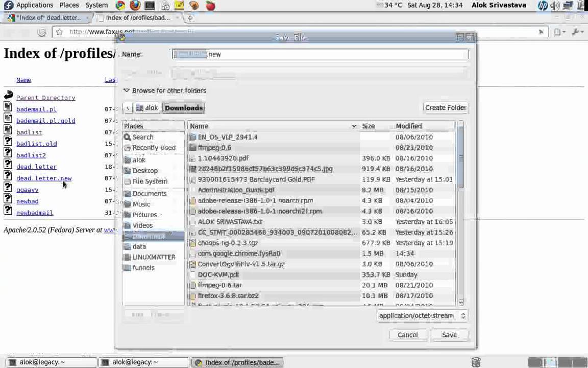This screenshot has width=588, height=368.
Task: Click the Name field in Save dialog
Action: click(x=320, y=55)
